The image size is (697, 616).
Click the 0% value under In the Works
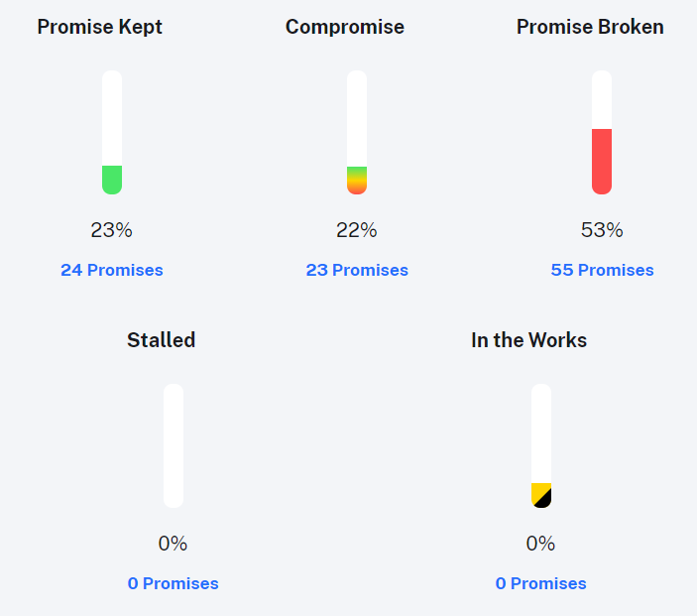pyautogui.click(x=540, y=544)
